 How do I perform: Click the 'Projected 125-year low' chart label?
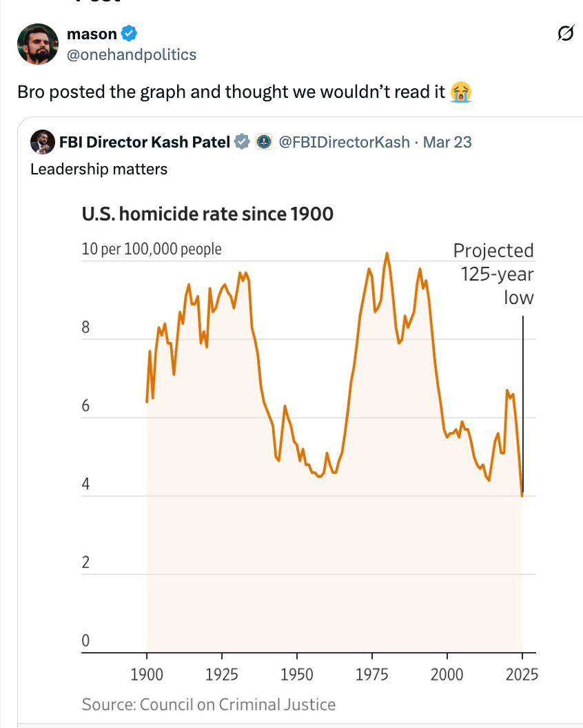pos(493,274)
